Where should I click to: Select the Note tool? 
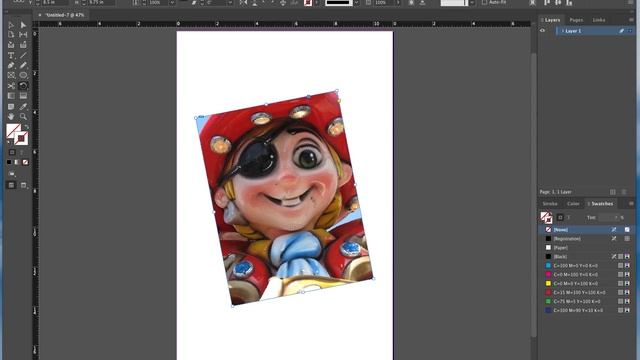[x=11, y=107]
